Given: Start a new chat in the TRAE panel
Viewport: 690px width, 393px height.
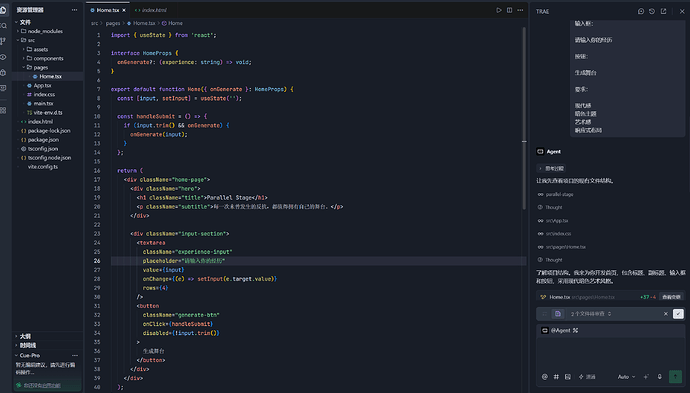Looking at the screenshot, I should 641,11.
